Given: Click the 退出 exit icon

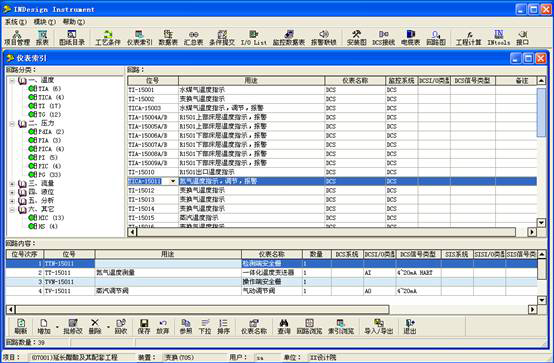Looking at the screenshot, I should click(x=410, y=326).
